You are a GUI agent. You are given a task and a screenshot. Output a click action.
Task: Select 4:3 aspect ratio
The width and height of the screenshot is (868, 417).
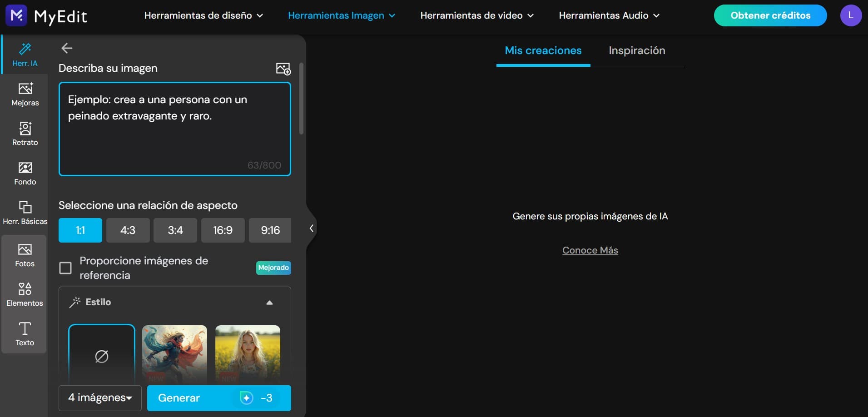tap(128, 230)
